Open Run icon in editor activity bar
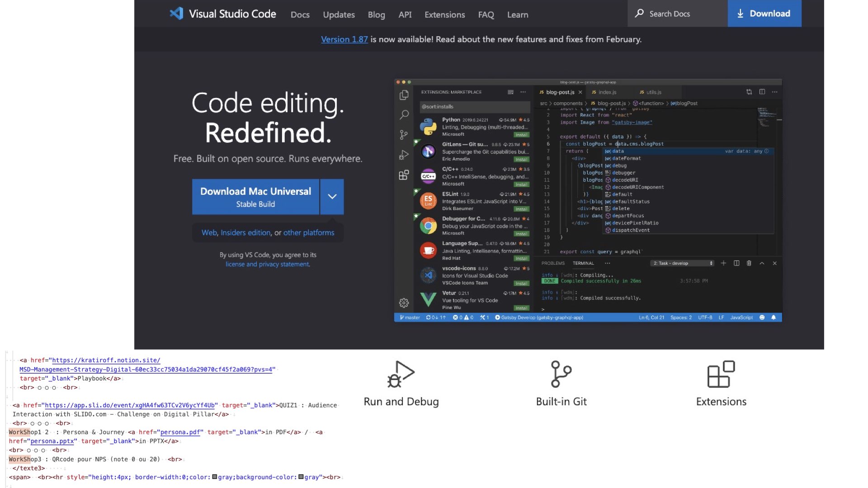The height and width of the screenshot is (488, 868). 404,155
